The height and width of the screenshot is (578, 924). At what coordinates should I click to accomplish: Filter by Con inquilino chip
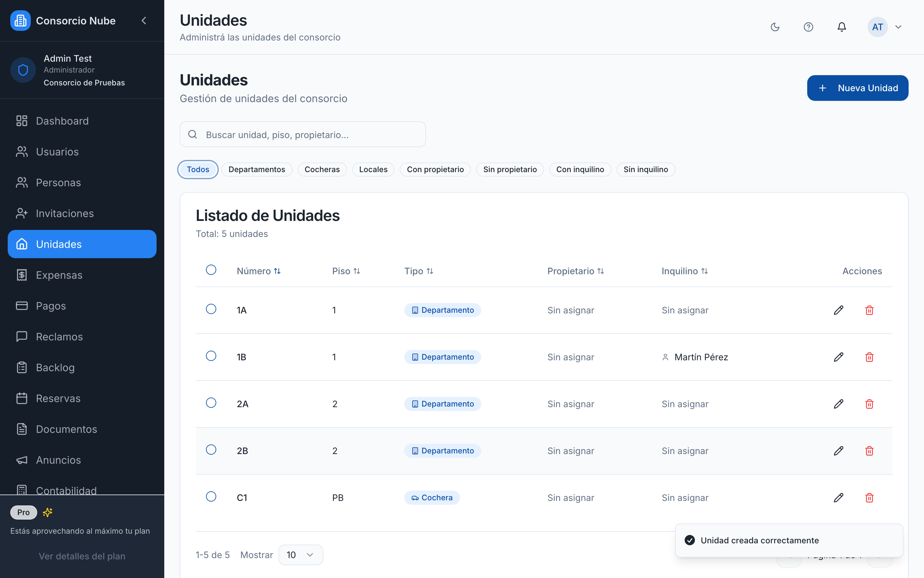[x=580, y=169]
